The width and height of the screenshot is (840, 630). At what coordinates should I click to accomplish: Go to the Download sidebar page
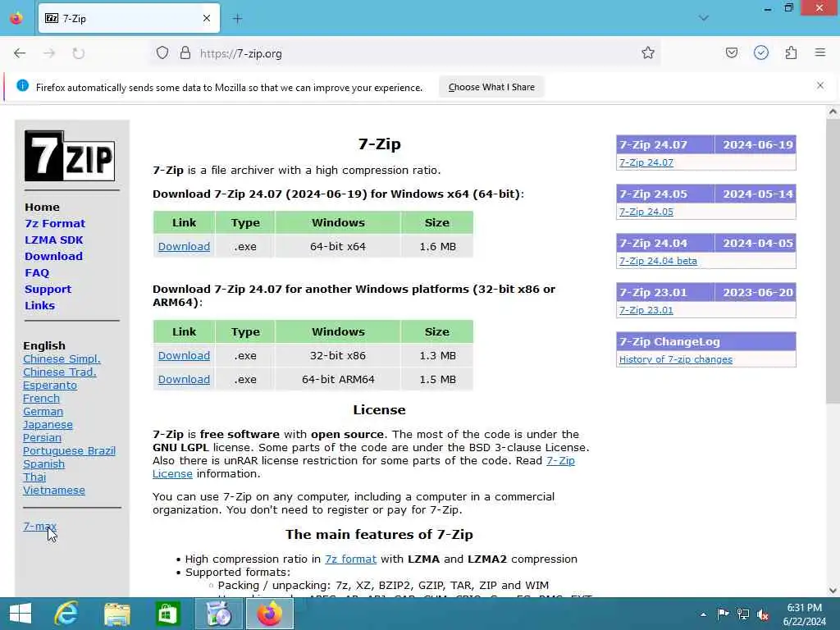pos(53,256)
